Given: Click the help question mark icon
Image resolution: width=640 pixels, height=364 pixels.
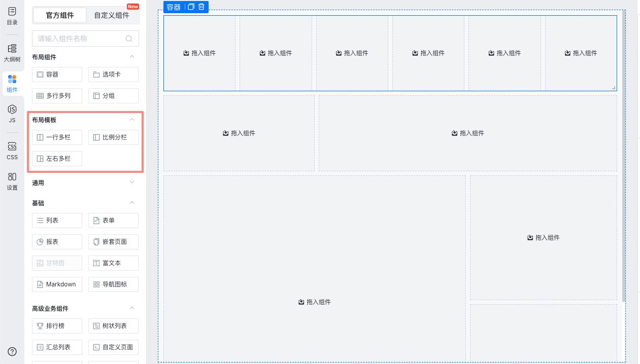Looking at the screenshot, I should [12, 352].
